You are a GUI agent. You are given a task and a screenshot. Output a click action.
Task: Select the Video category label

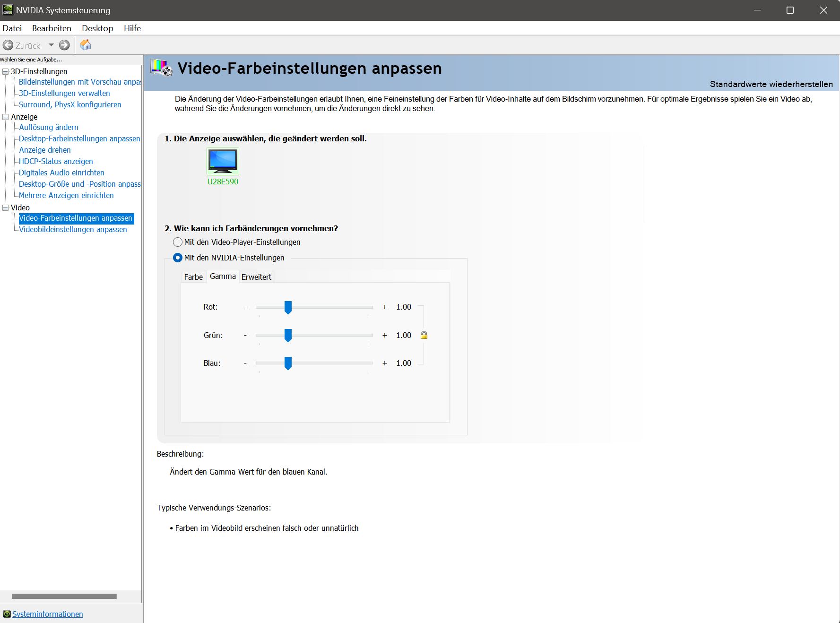pos(20,208)
